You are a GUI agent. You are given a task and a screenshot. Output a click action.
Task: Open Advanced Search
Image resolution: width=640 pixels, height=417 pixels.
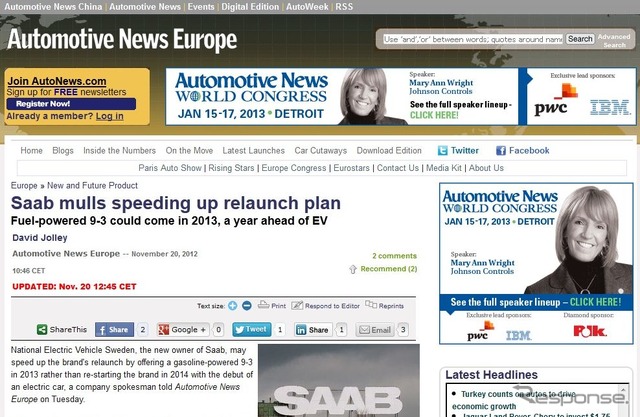tap(614, 40)
